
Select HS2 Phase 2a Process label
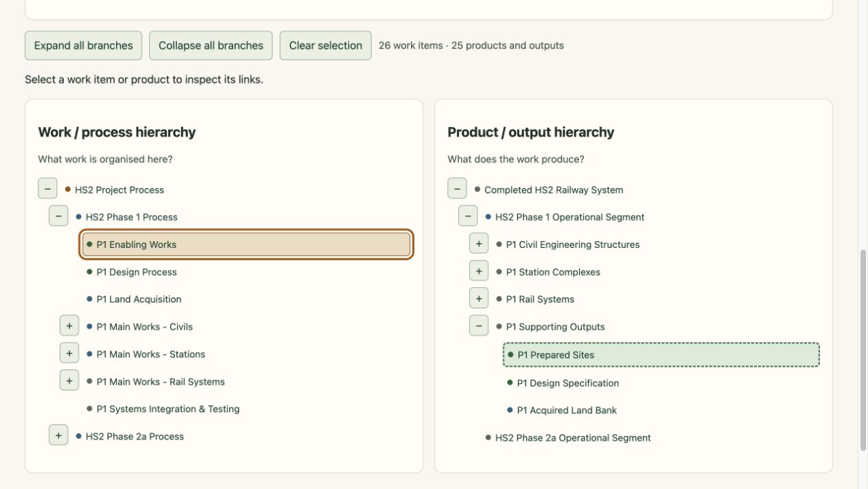point(134,436)
